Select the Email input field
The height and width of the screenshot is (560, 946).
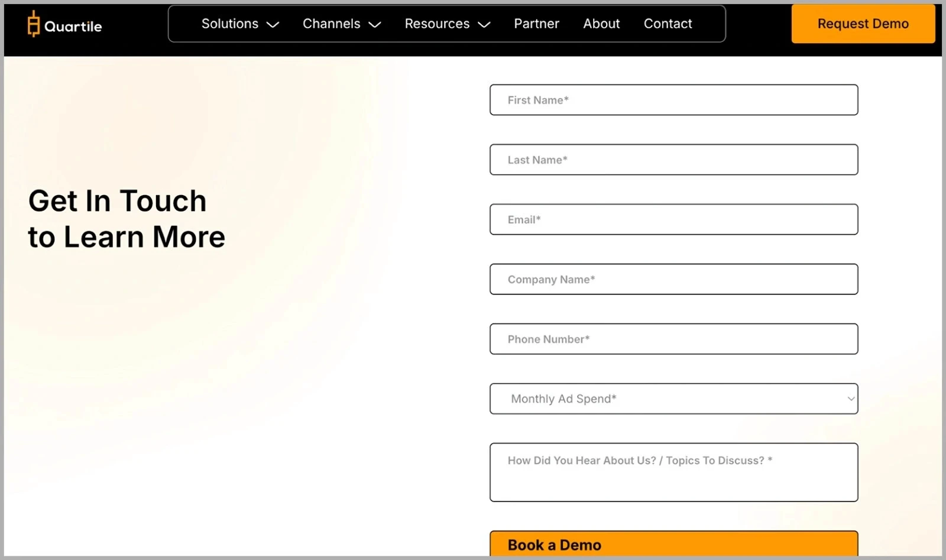tap(673, 219)
